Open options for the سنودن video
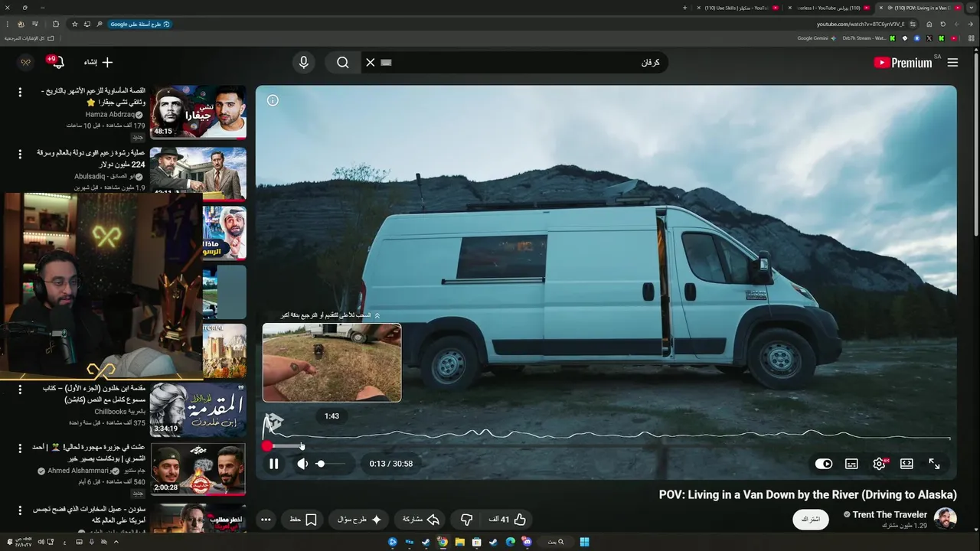 [21, 510]
